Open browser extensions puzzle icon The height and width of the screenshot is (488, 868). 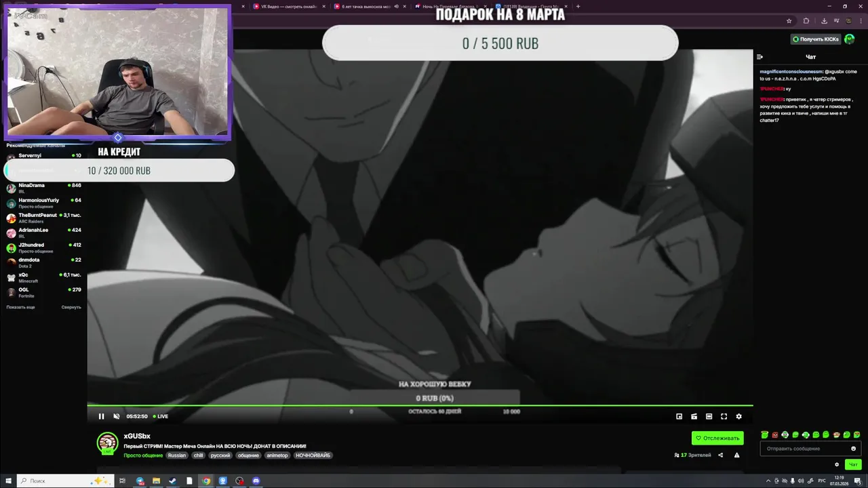806,20
